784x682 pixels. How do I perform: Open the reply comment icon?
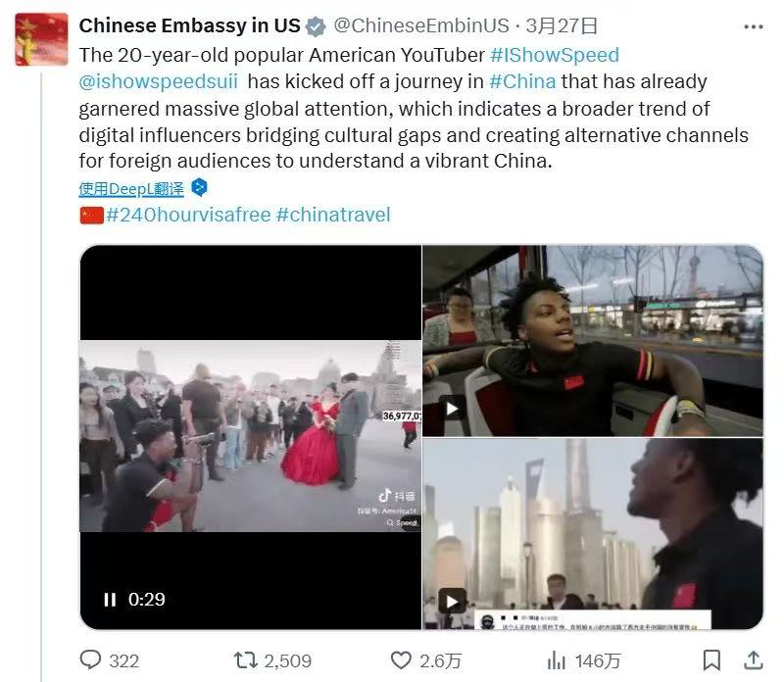90,659
